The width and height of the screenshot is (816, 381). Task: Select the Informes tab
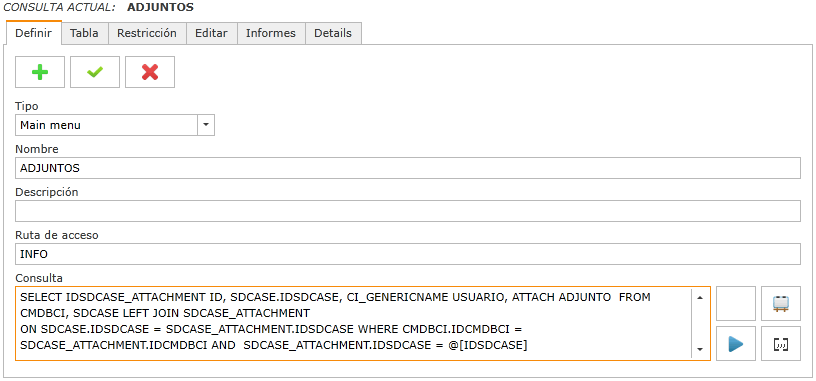coord(271,33)
